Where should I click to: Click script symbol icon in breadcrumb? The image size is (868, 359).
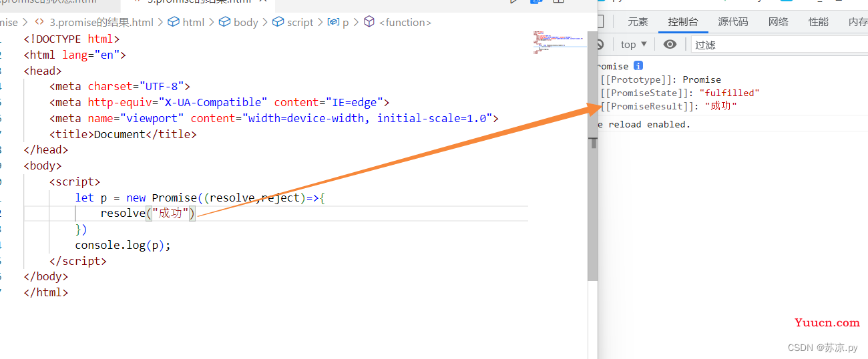click(278, 22)
